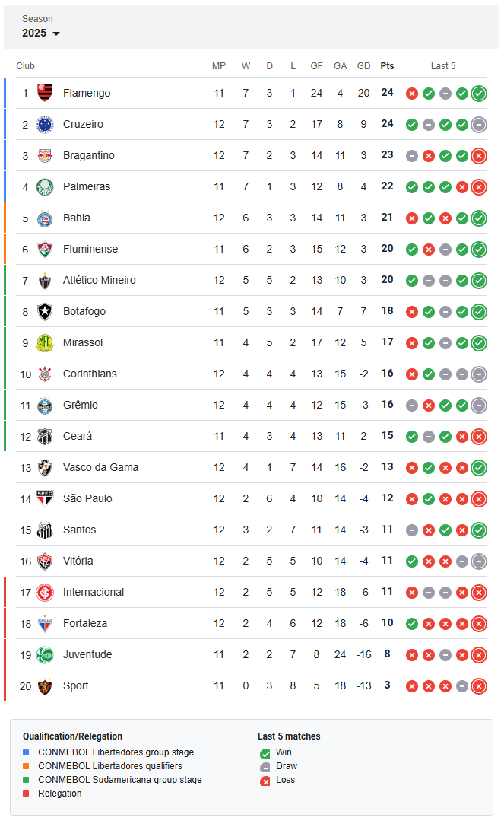Select the Juventude table row

point(252,654)
